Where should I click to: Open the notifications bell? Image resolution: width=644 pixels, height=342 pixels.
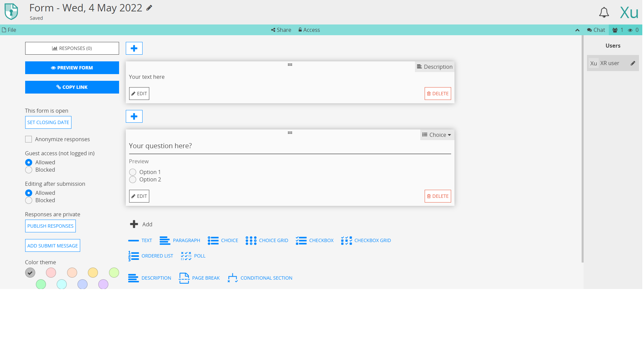(x=604, y=12)
